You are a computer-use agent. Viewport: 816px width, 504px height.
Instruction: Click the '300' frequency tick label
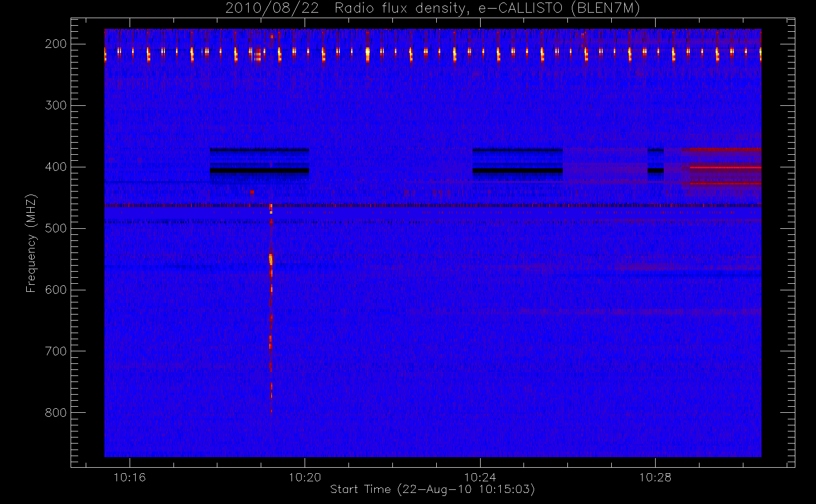[56, 105]
